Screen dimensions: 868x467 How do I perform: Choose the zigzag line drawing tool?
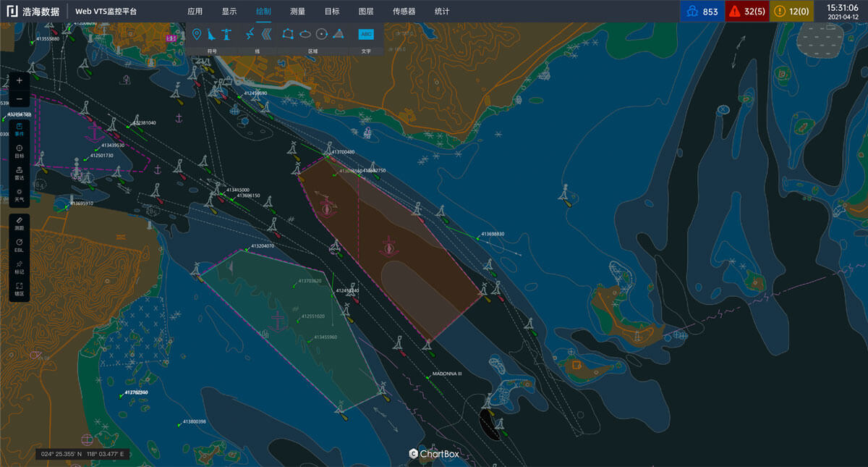[x=250, y=34]
